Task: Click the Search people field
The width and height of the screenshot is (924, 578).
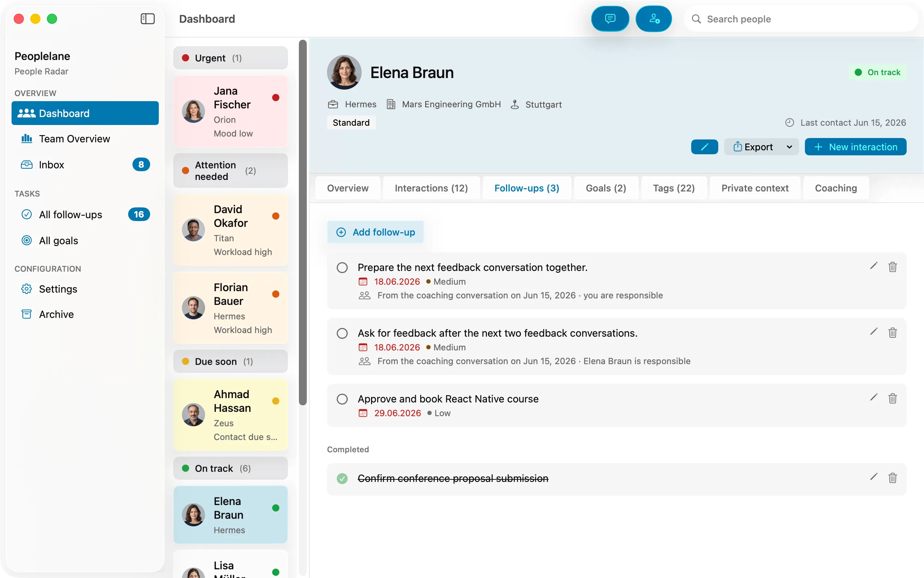Action: (x=801, y=19)
